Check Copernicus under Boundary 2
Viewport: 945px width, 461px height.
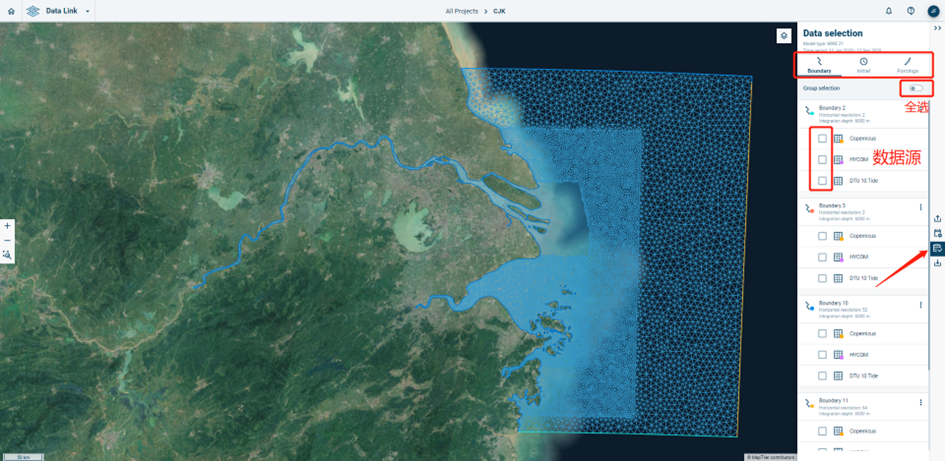point(823,139)
